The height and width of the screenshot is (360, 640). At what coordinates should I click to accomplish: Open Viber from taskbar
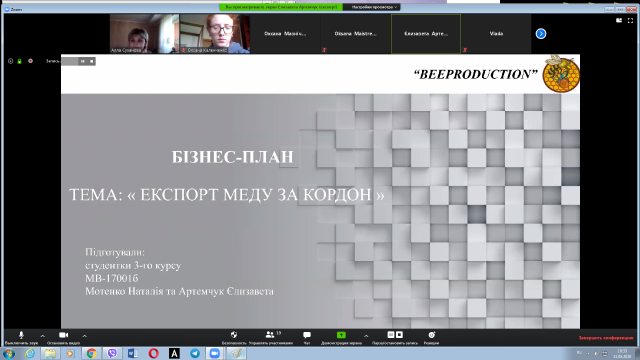click(112, 353)
